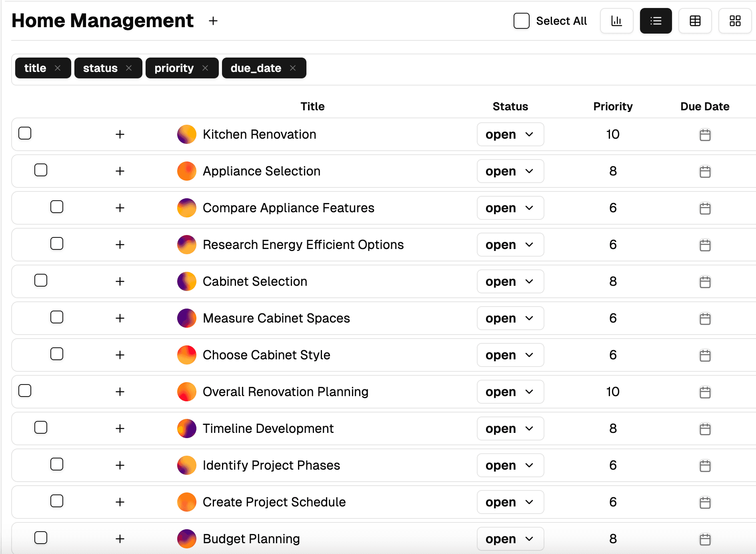
Task: Switch to the table view icon
Action: 695,21
